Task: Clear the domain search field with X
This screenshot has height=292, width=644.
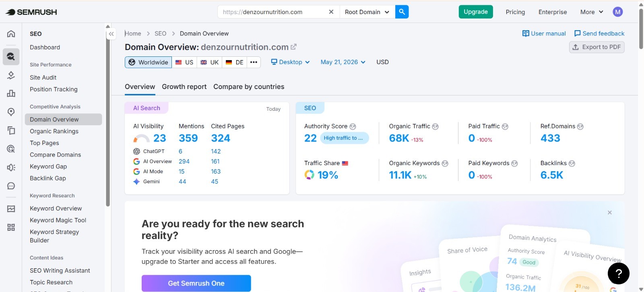Action: point(331,12)
